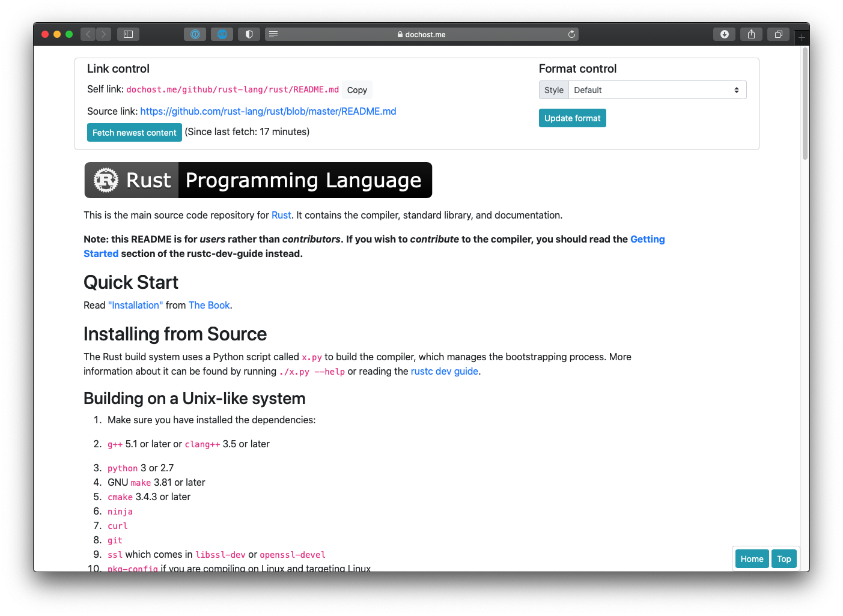
Task: Click the "openssl-devel" code text
Action: point(293,555)
